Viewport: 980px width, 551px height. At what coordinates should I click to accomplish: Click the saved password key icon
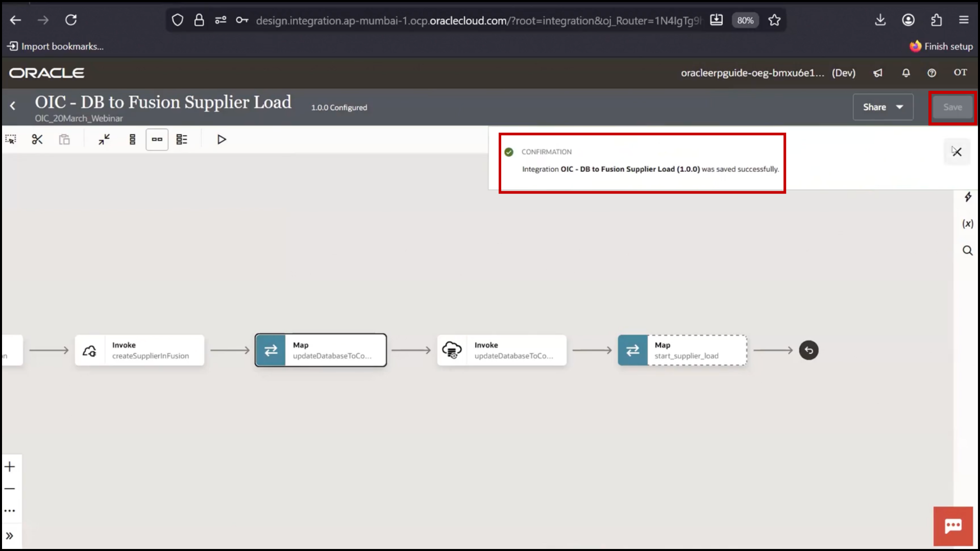click(x=242, y=20)
